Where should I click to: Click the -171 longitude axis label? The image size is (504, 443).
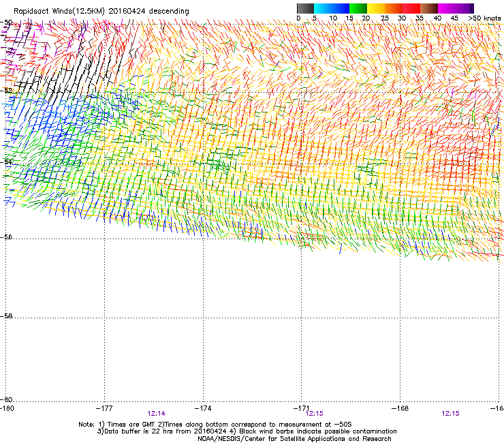301,408
